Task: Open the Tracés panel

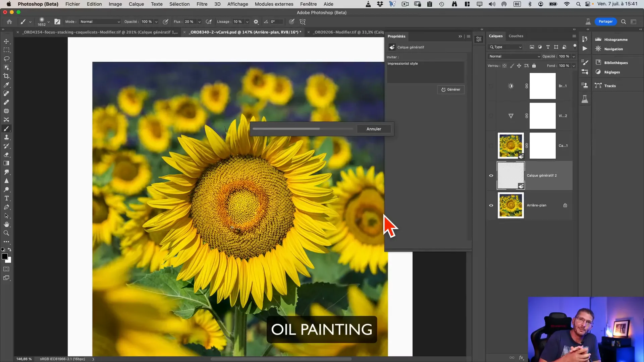Action: click(x=610, y=86)
